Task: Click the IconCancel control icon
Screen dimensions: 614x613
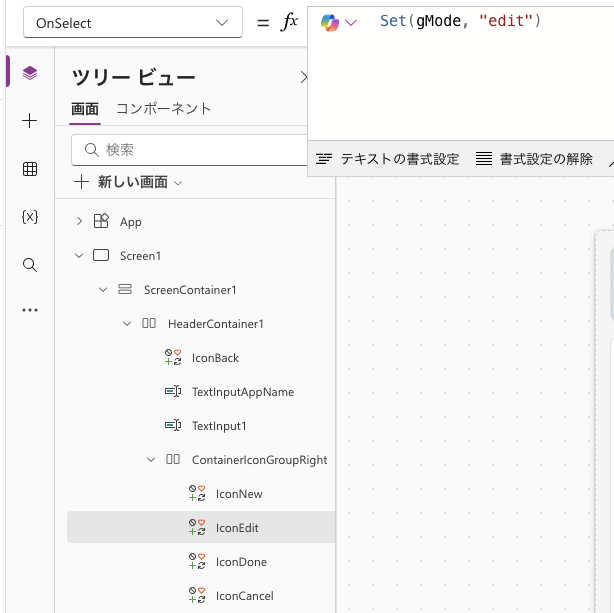Action: (197, 595)
